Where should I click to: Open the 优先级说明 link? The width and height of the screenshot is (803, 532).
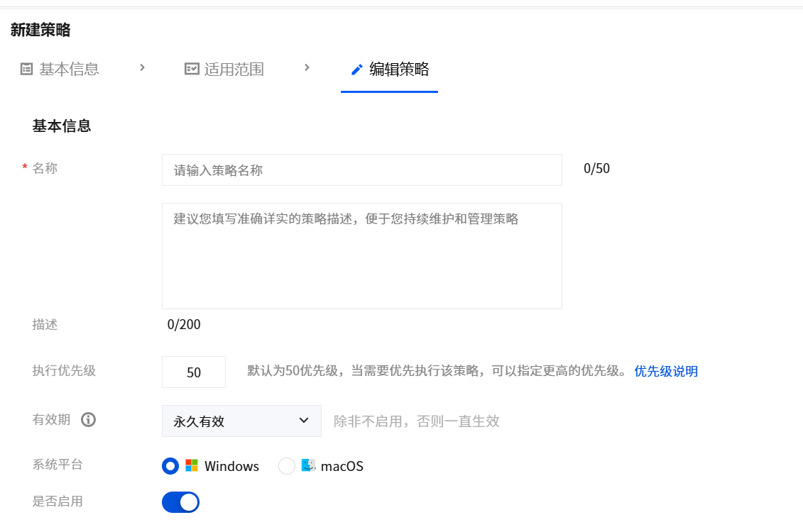pos(666,372)
